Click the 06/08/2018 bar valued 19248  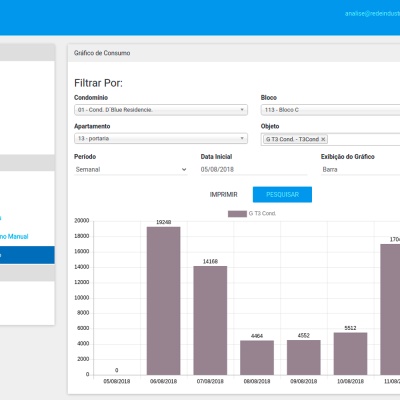pyautogui.click(x=163, y=301)
